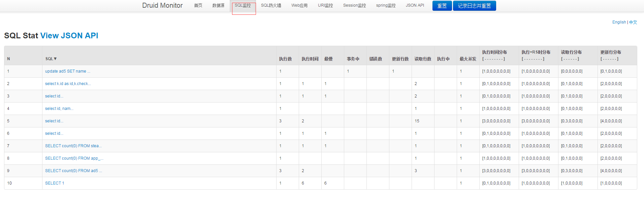This screenshot has height=197, width=644.
Task: Open the 'update ad5 SET name' SQL link
Action: (68, 71)
